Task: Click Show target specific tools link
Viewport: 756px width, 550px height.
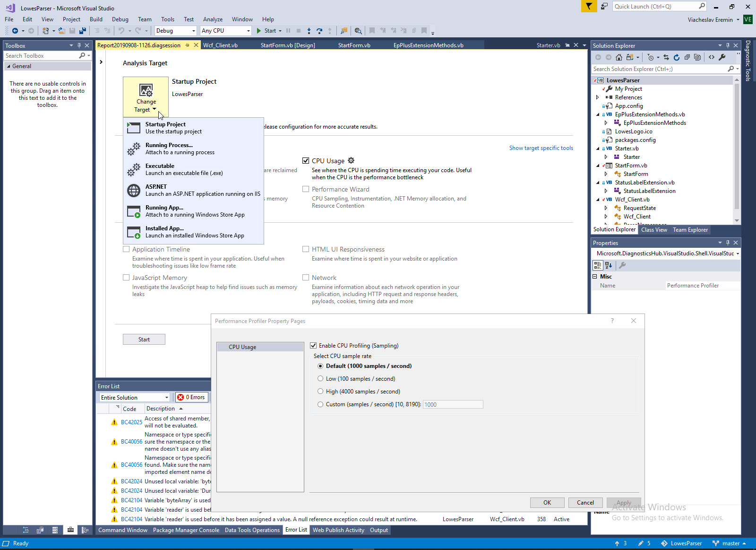Action: (x=541, y=148)
